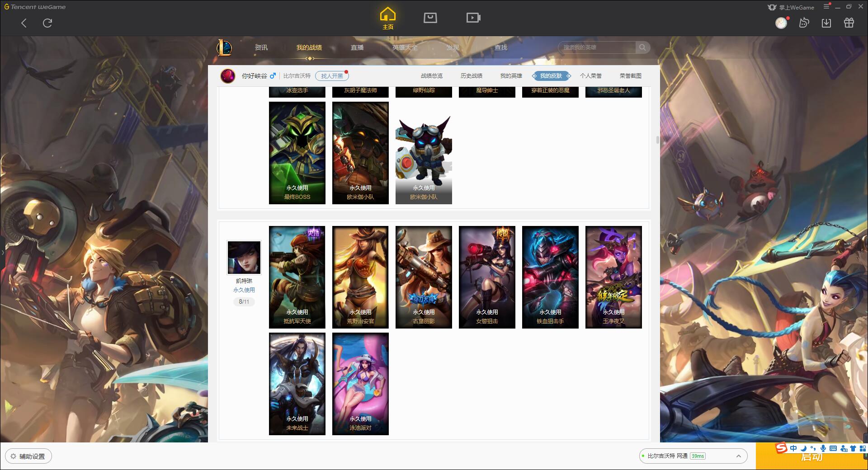Toggle Sogou punctuation mode

point(813,448)
